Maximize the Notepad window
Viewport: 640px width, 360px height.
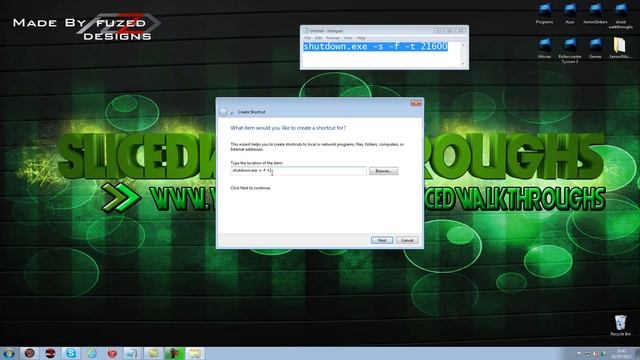click(x=449, y=31)
